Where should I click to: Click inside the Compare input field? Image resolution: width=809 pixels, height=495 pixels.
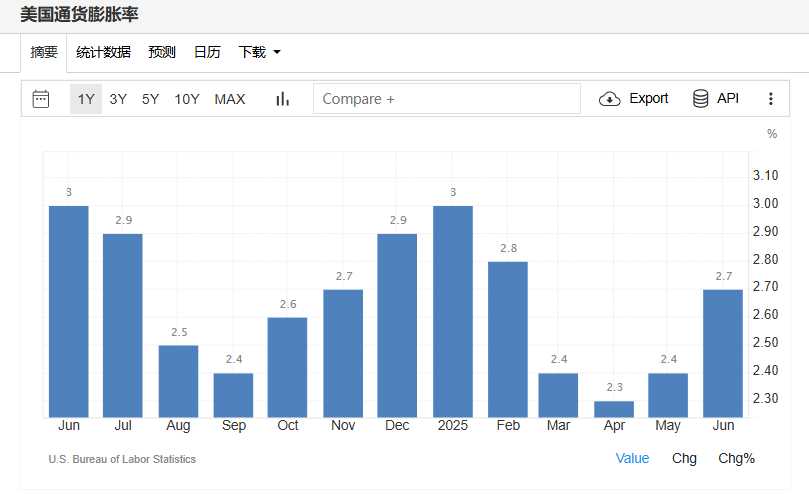[446, 99]
